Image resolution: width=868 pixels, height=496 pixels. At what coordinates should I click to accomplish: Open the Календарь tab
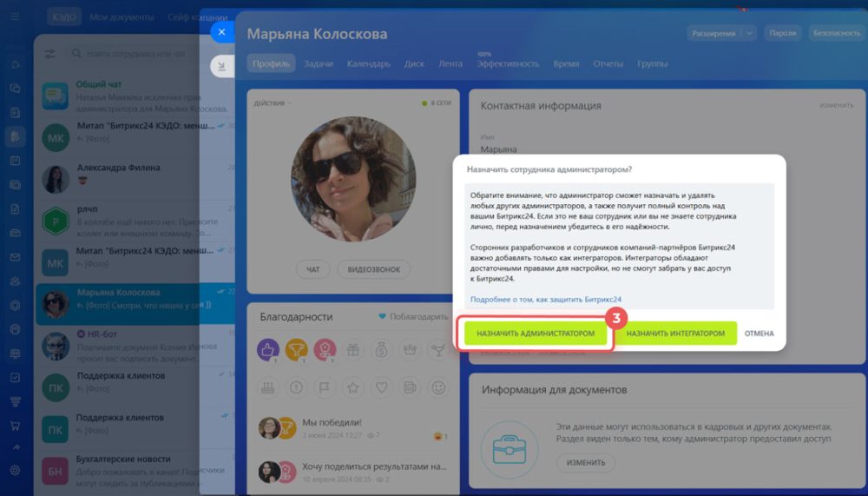[369, 63]
